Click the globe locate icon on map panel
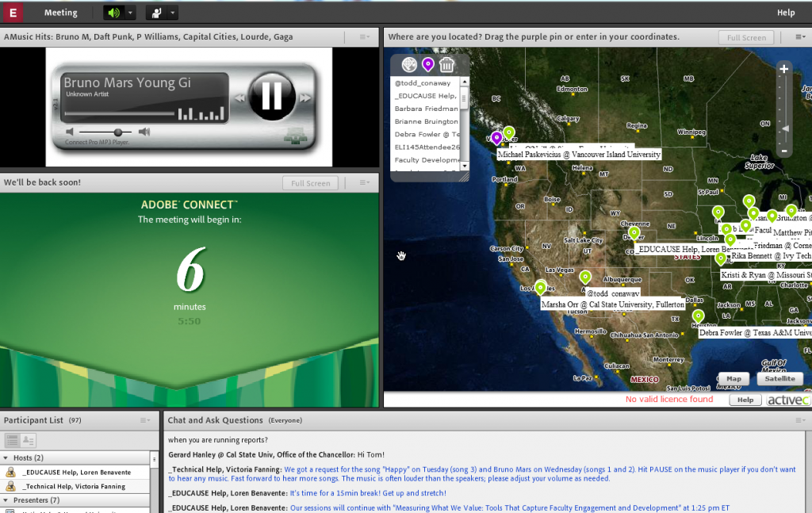 [x=409, y=65]
